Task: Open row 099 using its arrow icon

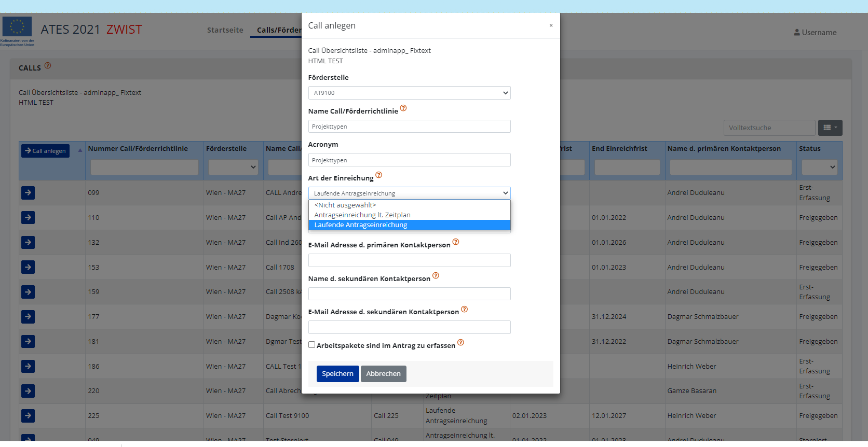Action: [x=28, y=193]
